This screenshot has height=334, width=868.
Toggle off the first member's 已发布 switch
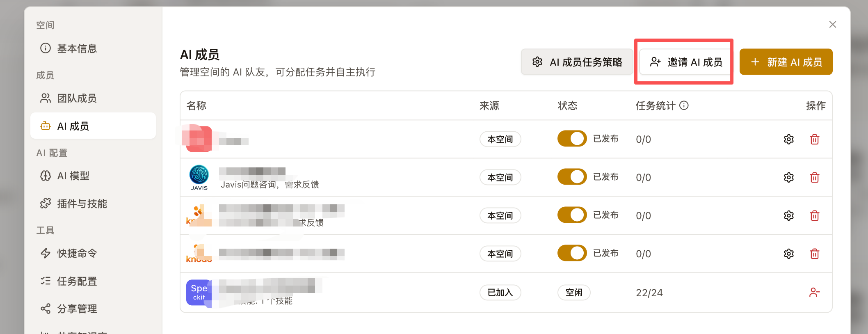(x=572, y=139)
